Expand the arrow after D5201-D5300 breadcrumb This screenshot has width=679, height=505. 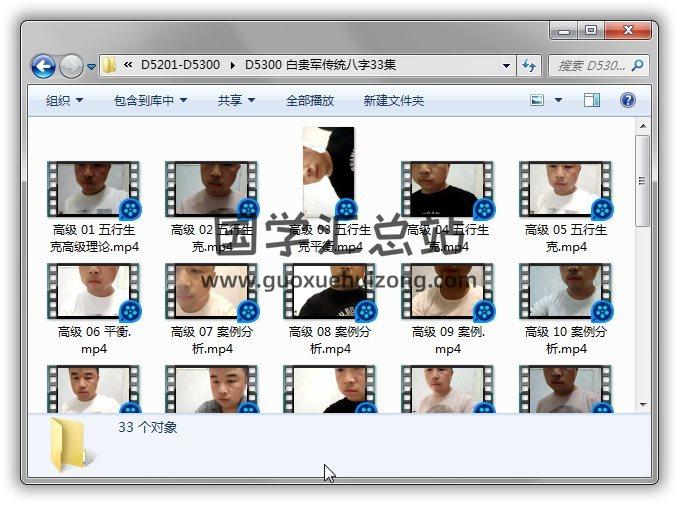click(x=233, y=65)
